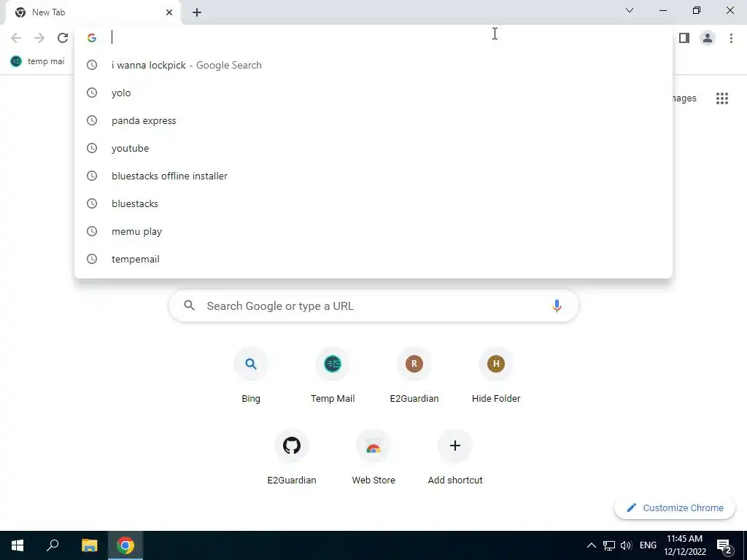The image size is (747, 560).
Task: Focus the 'Search Google or type a URL' box
Action: pos(373,306)
